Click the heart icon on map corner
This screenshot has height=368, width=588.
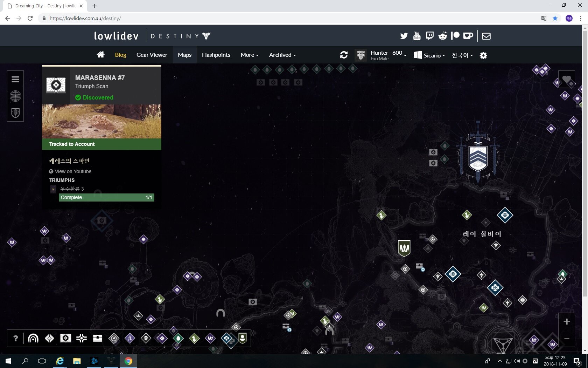coord(566,80)
